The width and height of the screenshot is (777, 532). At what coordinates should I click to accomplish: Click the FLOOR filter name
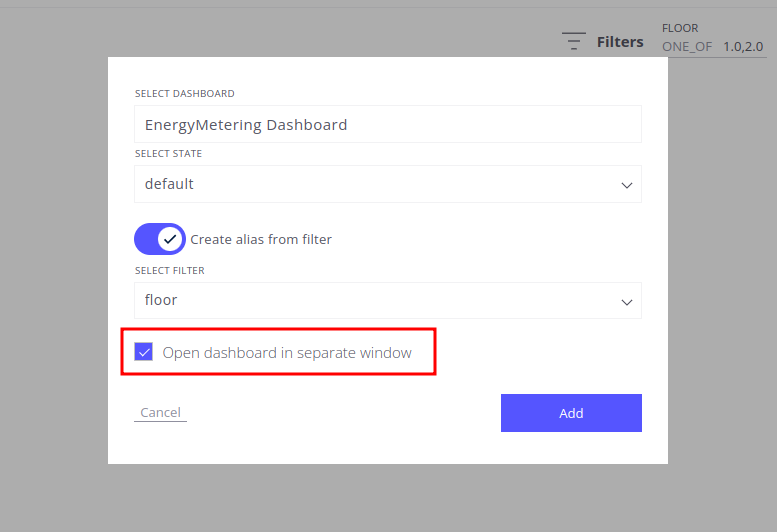680,28
